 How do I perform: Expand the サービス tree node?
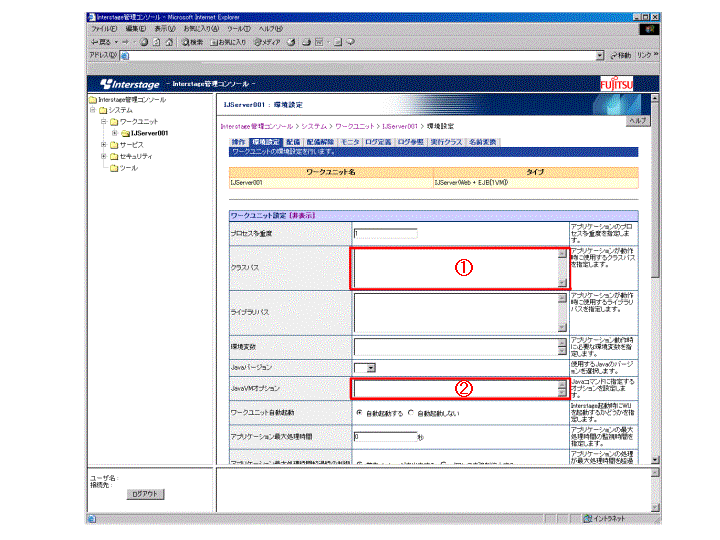(103, 145)
